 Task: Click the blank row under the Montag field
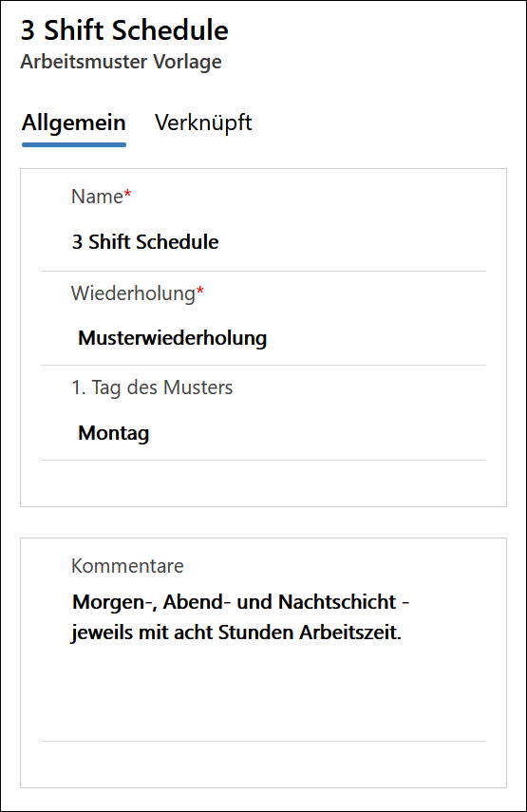(x=264, y=482)
